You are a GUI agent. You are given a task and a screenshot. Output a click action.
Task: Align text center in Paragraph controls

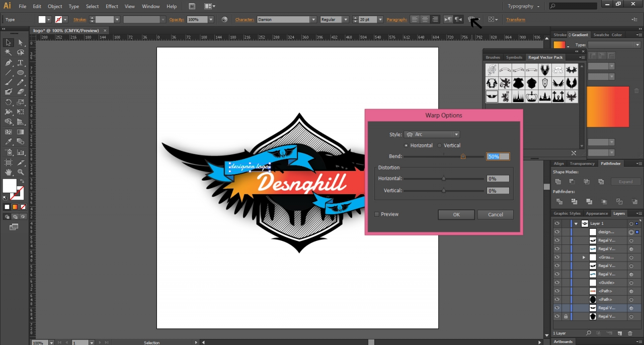425,20
